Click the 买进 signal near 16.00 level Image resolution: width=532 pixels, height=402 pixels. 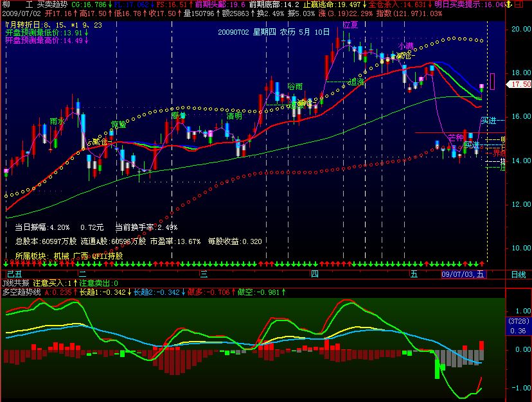488,121
